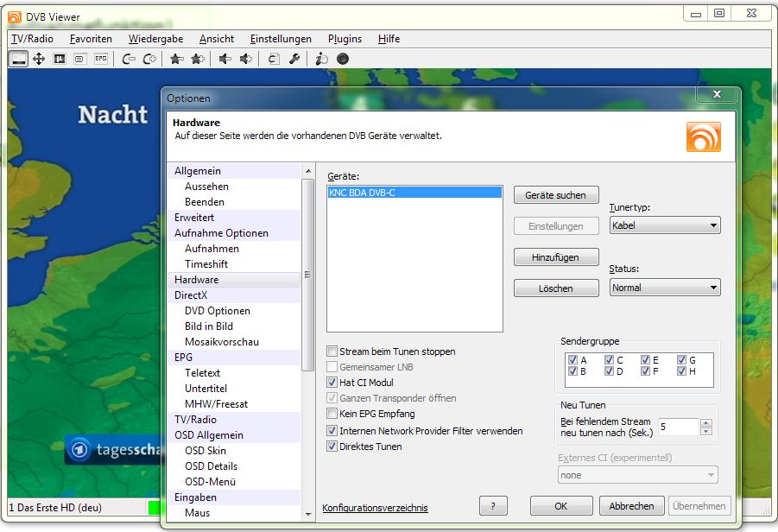778x532 pixels.
Task: Toggle the window display mode toolbar icon
Action: (18, 59)
